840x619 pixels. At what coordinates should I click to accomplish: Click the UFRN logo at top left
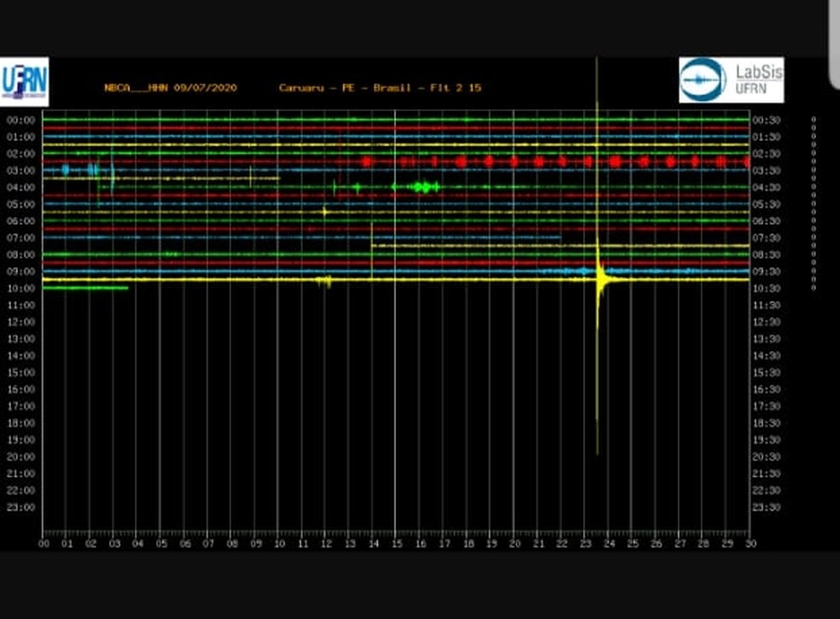[x=24, y=82]
